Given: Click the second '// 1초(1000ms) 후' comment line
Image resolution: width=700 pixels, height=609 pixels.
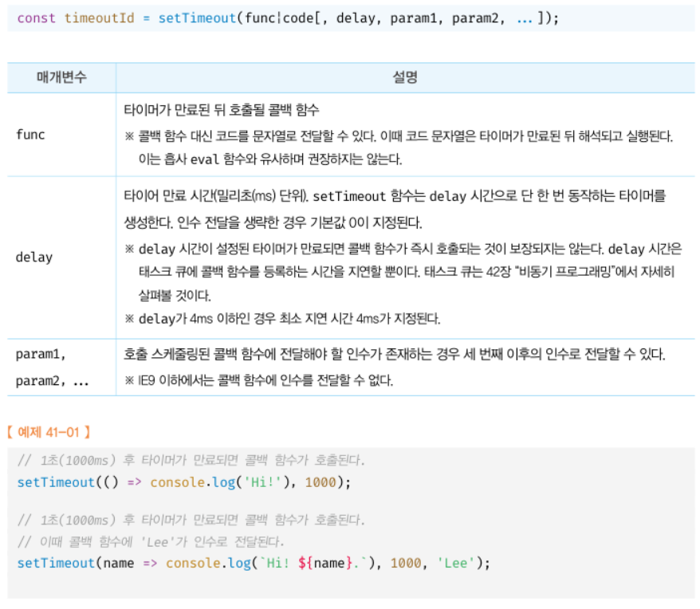Looking at the screenshot, I should click(x=191, y=520).
